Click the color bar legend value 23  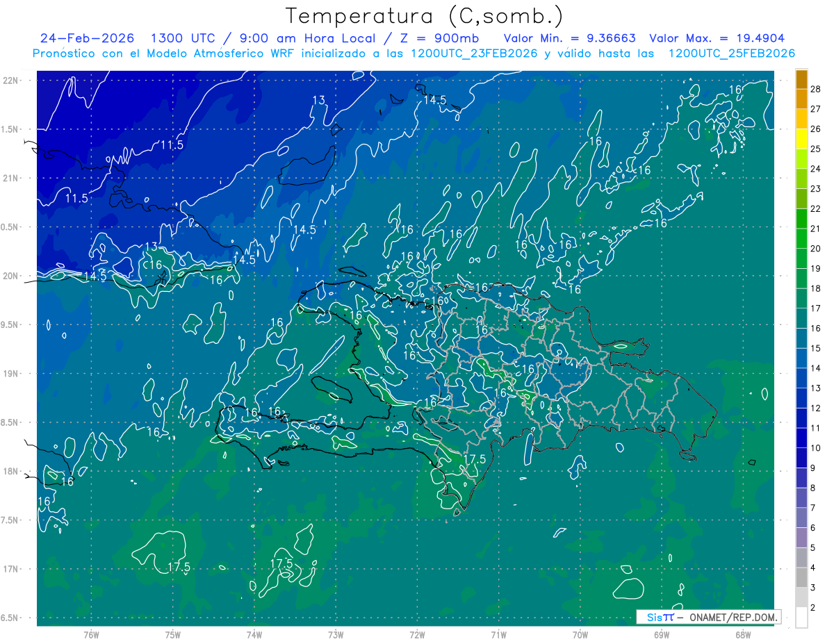coord(816,188)
